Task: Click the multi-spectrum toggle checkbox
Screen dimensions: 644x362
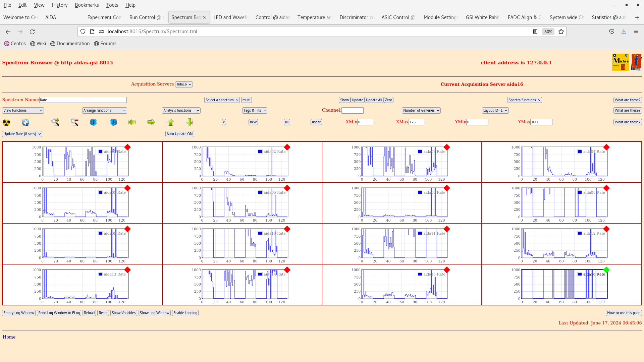Action: (x=247, y=100)
